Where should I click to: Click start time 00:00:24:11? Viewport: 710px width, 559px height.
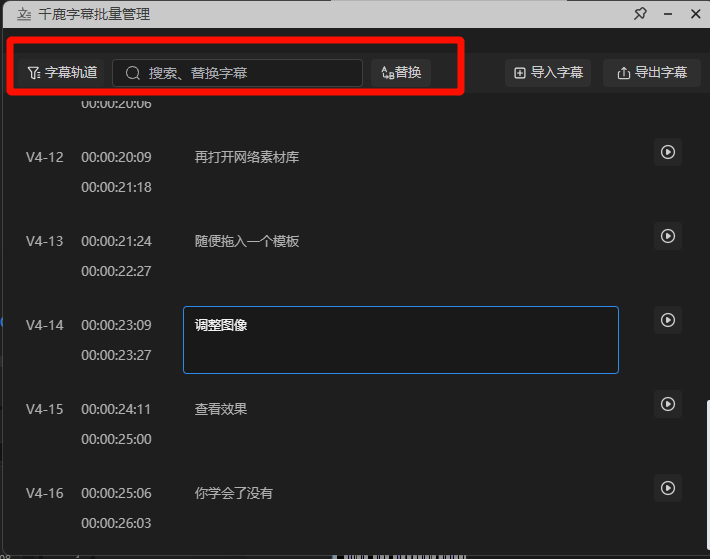[116, 409]
